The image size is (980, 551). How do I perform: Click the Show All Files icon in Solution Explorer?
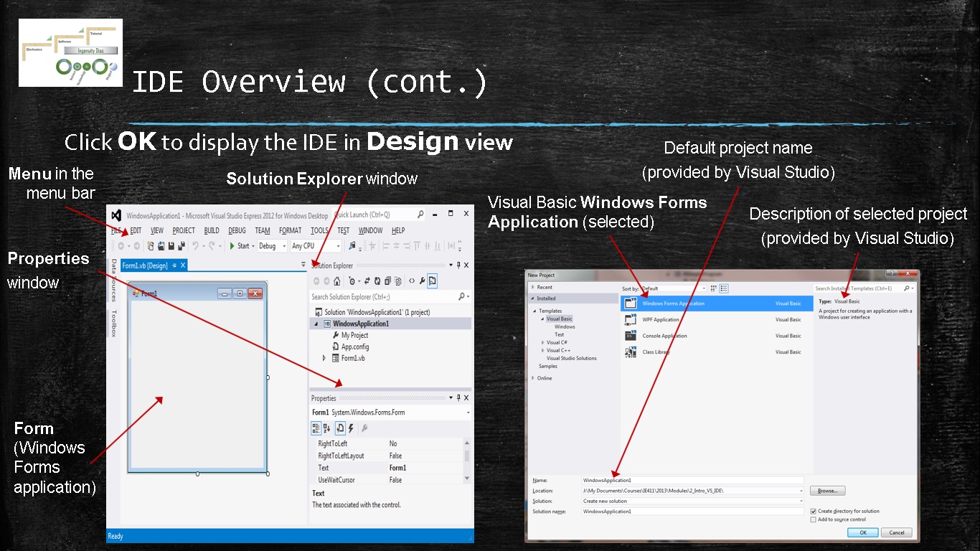(x=398, y=281)
